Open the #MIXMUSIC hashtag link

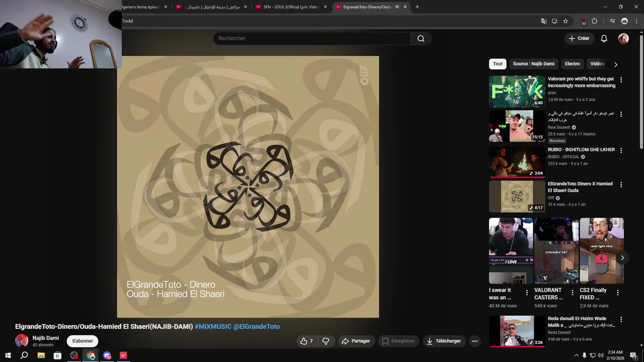coord(213,327)
